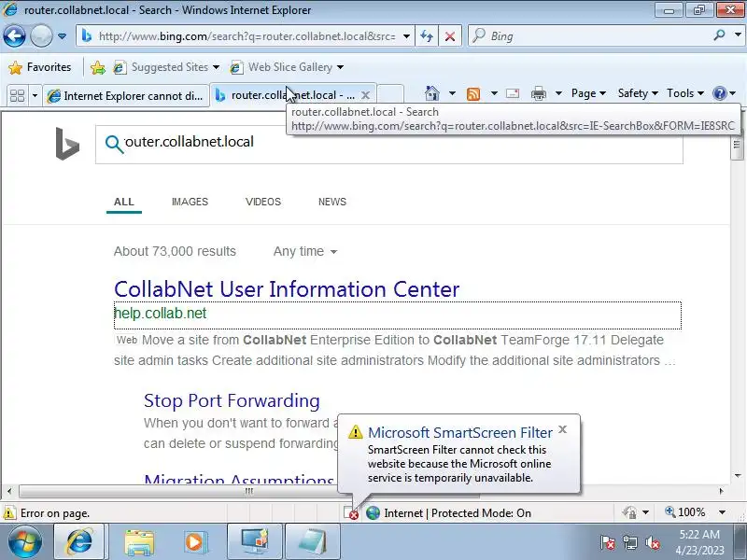Launch Windows Media Player from taskbar
747x560 pixels.
pos(194,542)
